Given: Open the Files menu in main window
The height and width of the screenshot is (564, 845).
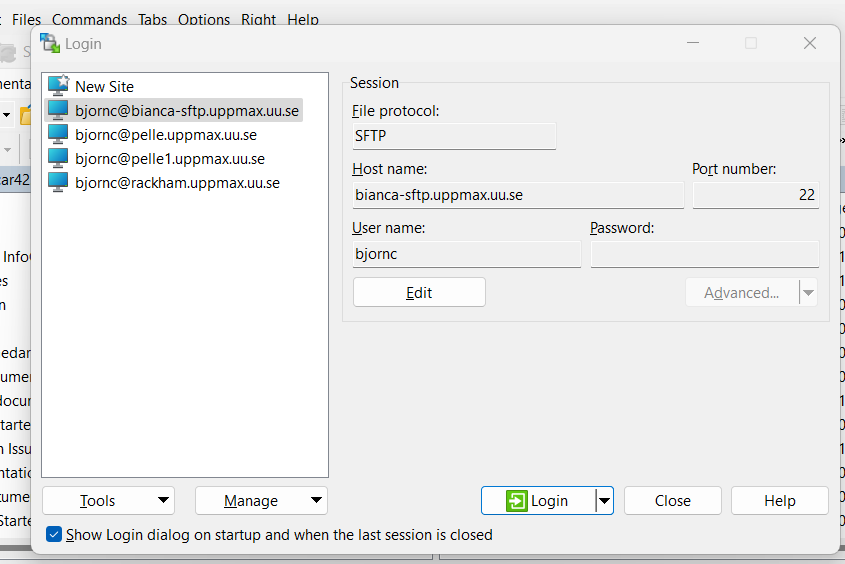Looking at the screenshot, I should (x=26, y=19).
